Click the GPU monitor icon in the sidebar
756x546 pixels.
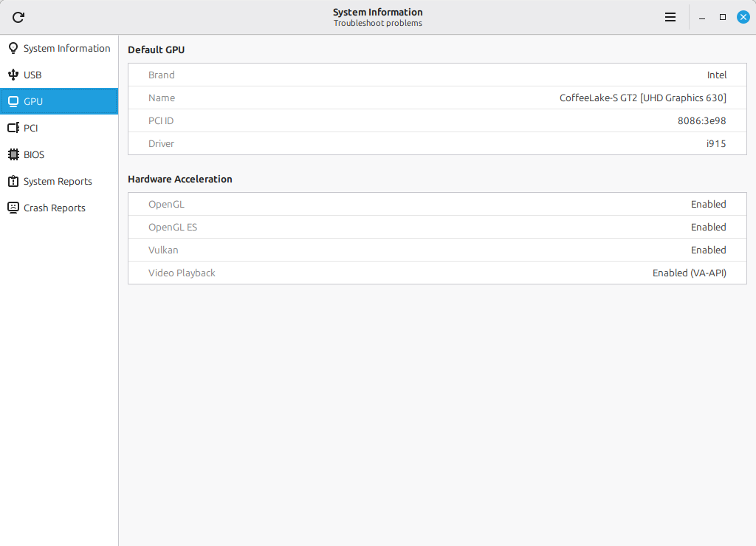pos(13,101)
